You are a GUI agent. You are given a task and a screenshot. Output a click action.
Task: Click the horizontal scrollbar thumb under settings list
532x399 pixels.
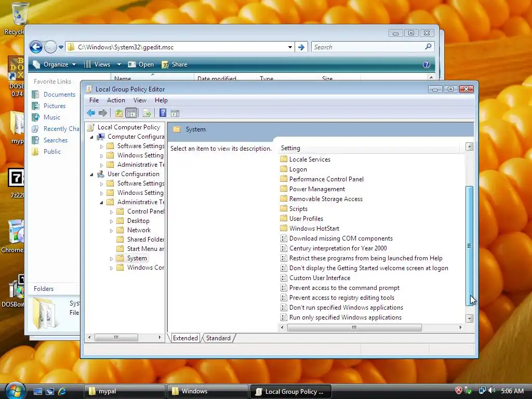[x=354, y=327]
